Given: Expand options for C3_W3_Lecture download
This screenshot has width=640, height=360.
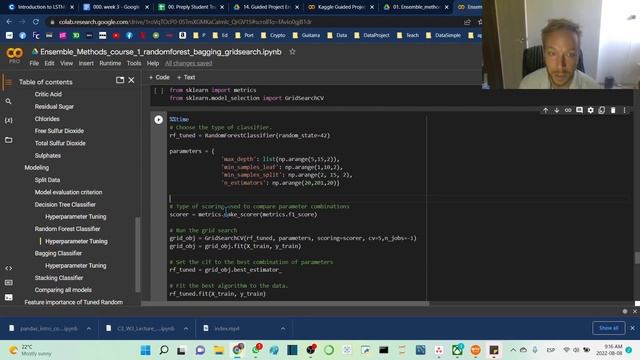Looking at the screenshot, I should [x=186, y=328].
